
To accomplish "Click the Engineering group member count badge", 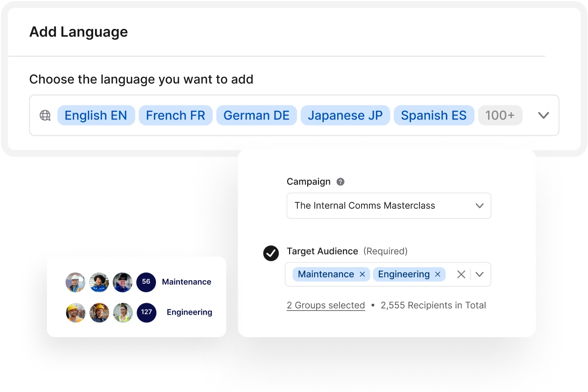I will (146, 313).
